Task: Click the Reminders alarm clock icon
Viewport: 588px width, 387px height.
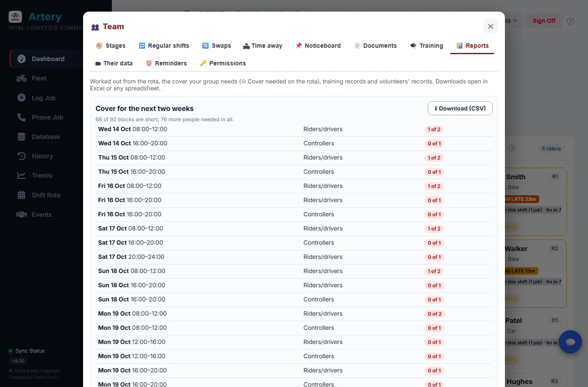Action: click(x=149, y=63)
